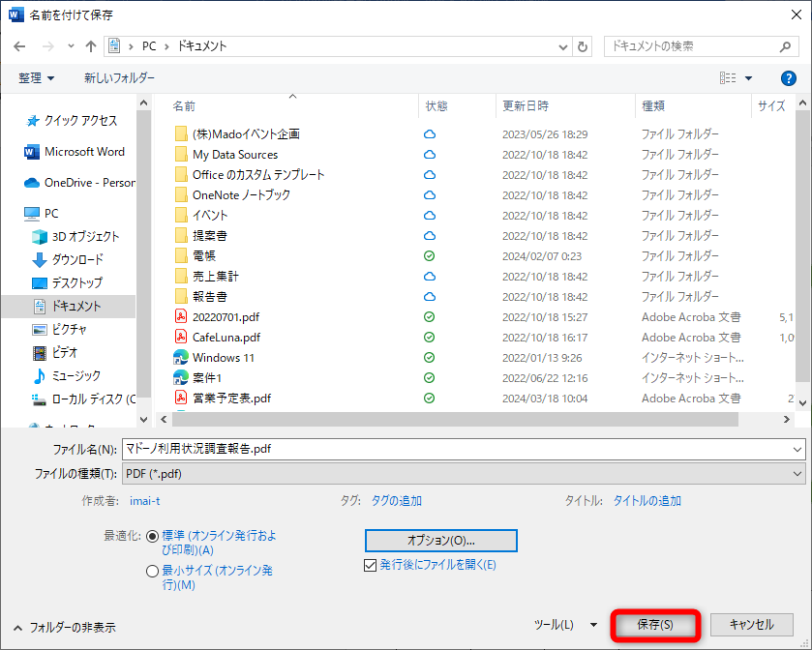
Task: Open the Music folder in sidebar
Action: click(66, 375)
